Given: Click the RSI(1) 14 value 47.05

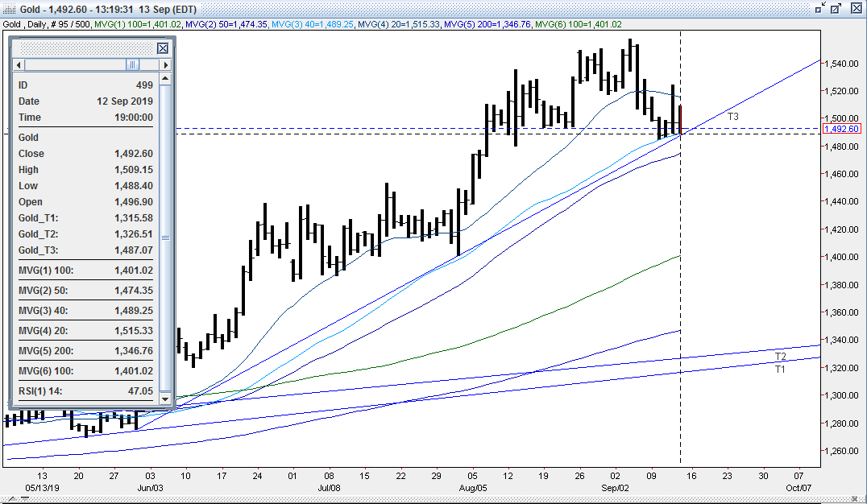Looking at the screenshot, I should coord(140,390).
